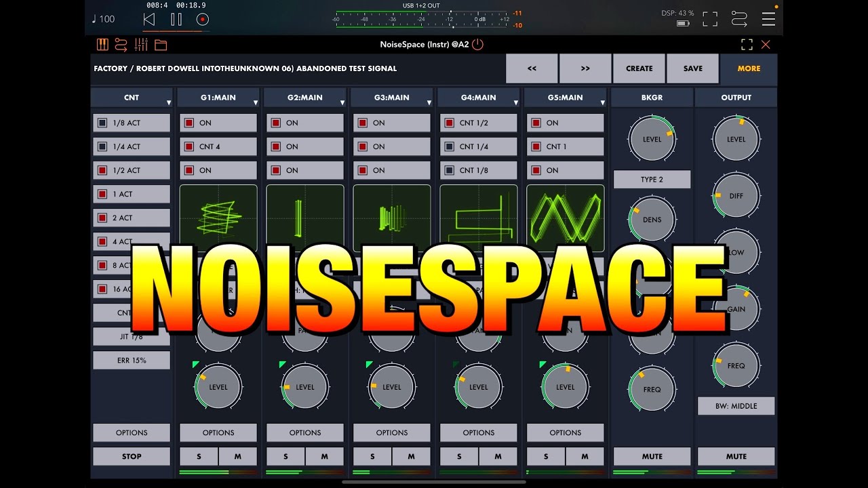Mute the OUTPUT section
The image size is (868, 488).
pos(736,456)
